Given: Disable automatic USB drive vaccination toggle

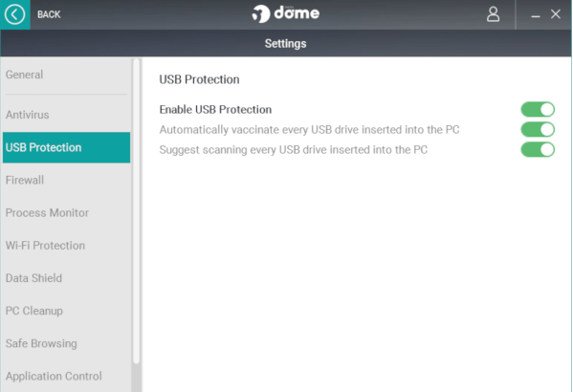Looking at the screenshot, I should click(x=538, y=129).
